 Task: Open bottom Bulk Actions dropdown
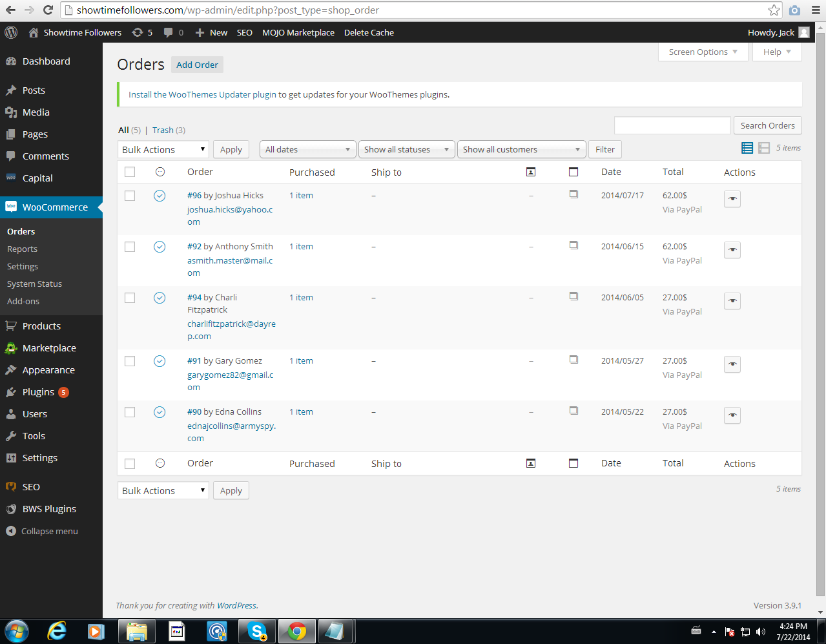coord(163,490)
